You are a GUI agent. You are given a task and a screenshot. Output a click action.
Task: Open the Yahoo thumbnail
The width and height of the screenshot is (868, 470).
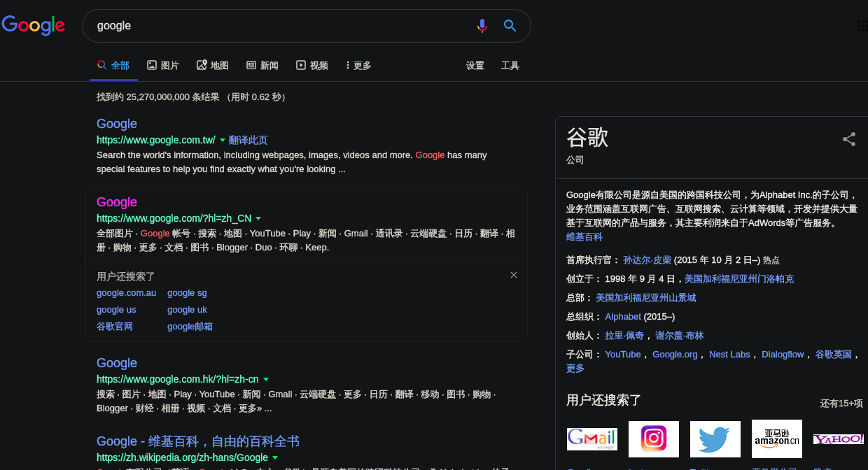(x=839, y=439)
